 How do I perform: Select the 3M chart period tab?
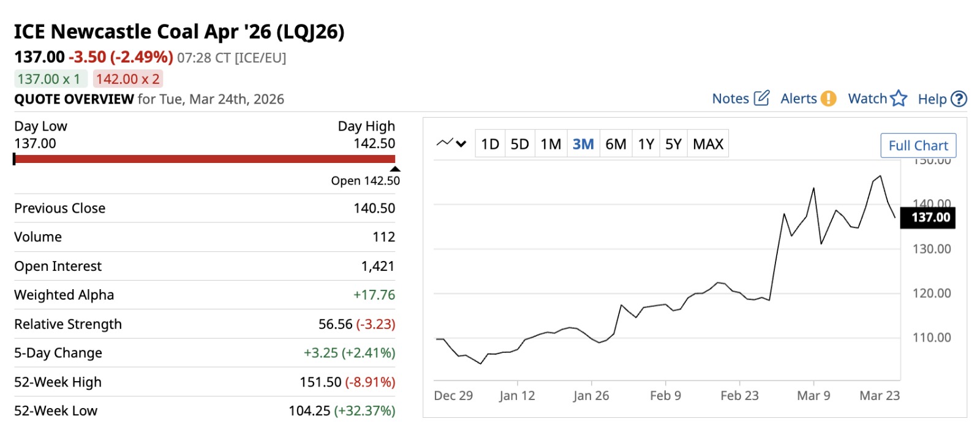click(x=583, y=144)
